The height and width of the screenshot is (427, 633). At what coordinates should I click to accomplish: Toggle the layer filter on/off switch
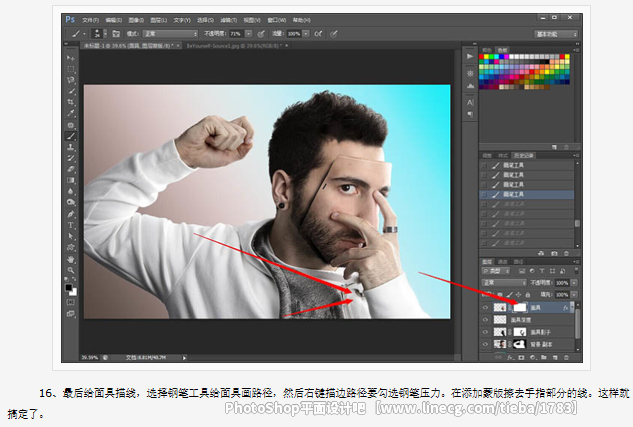(x=576, y=271)
